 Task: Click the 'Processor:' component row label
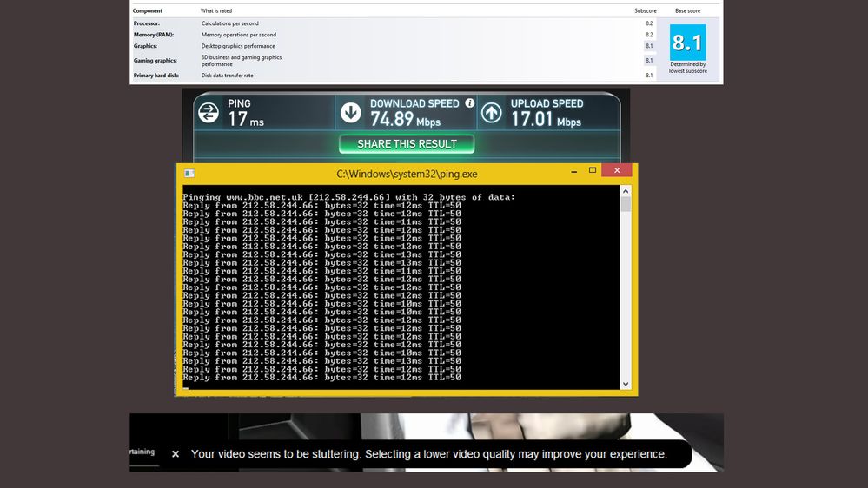click(147, 23)
